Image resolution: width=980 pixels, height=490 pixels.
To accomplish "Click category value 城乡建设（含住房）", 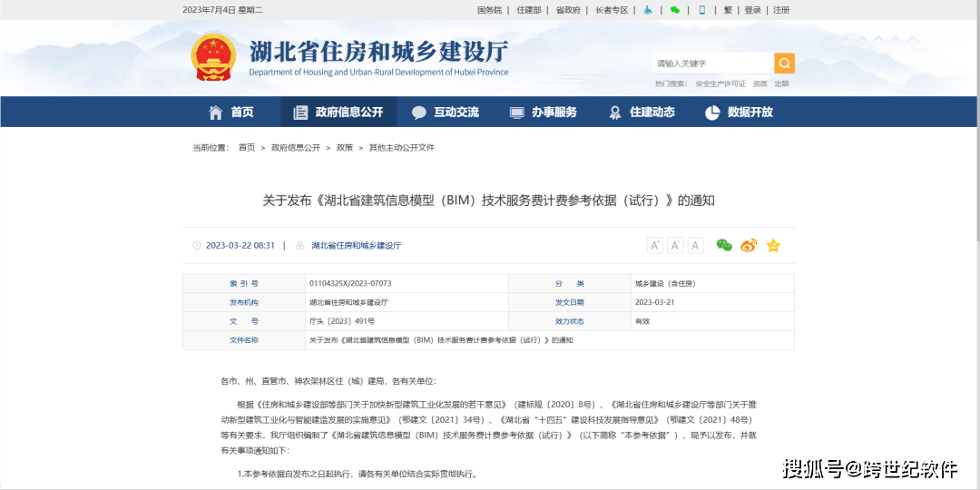I will coord(665,283).
